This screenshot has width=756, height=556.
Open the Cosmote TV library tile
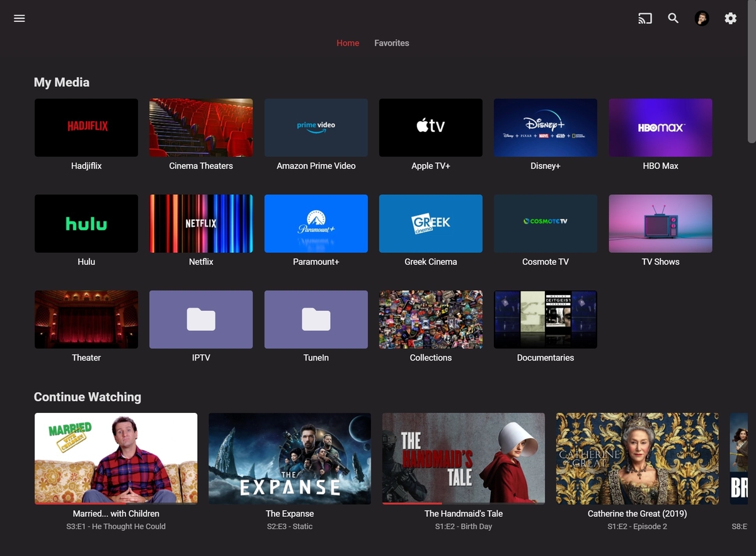coord(546,223)
